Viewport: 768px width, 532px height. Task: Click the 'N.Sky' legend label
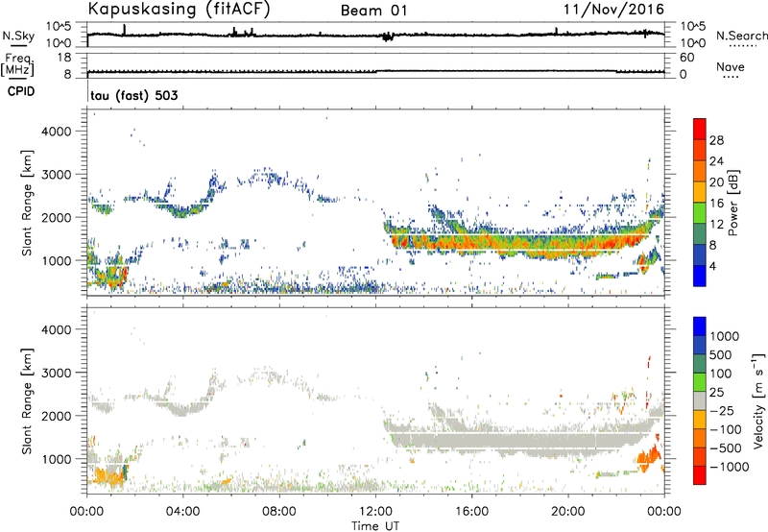pos(18,36)
